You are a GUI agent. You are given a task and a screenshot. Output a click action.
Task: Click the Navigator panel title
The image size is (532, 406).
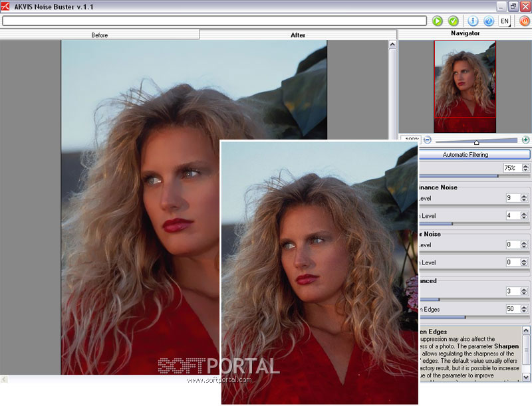coord(465,33)
